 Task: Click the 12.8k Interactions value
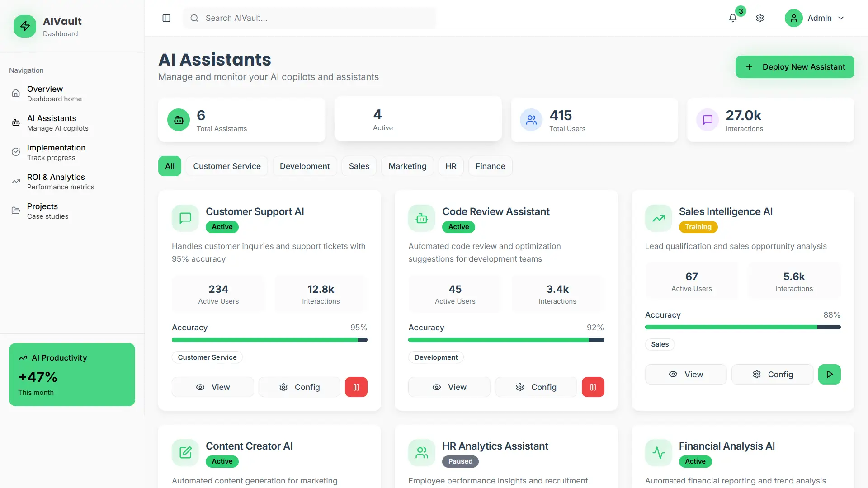click(321, 289)
